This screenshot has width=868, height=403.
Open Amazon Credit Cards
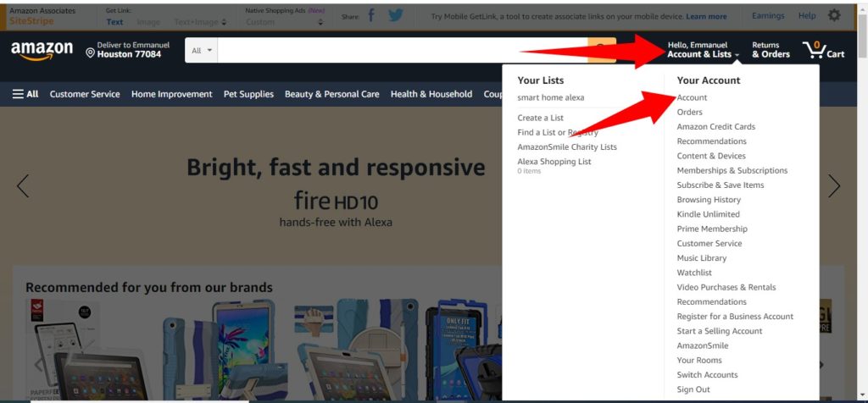715,127
